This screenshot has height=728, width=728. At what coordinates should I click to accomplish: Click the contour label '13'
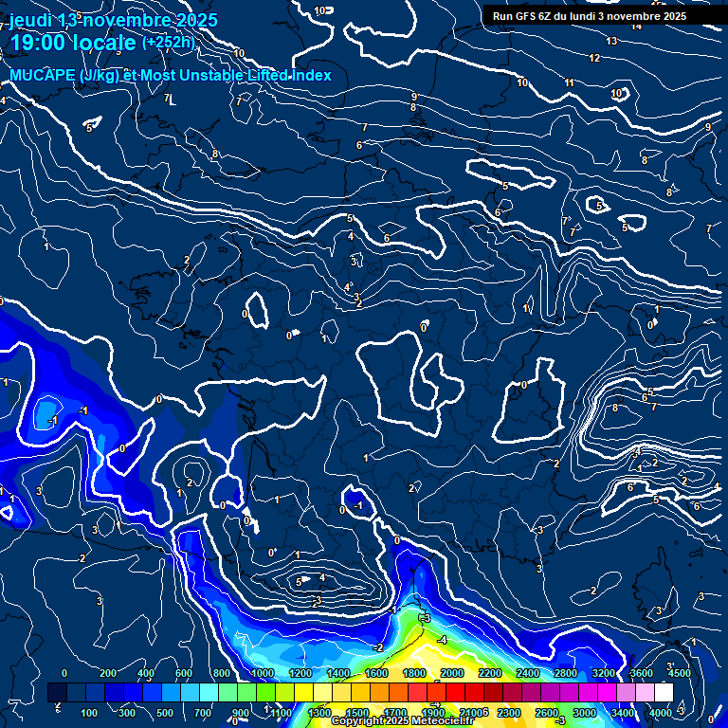pos(611,42)
